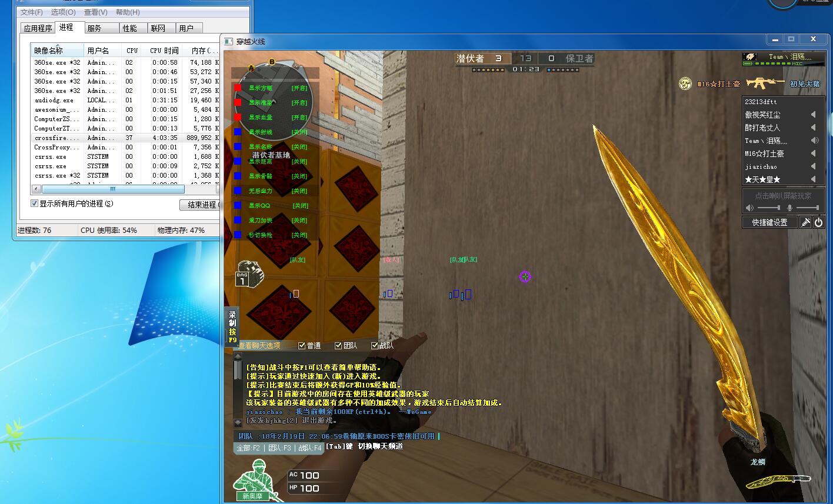Switch to 应用程序 tab in Task Manager
The width and height of the screenshot is (833, 504).
click(x=38, y=28)
